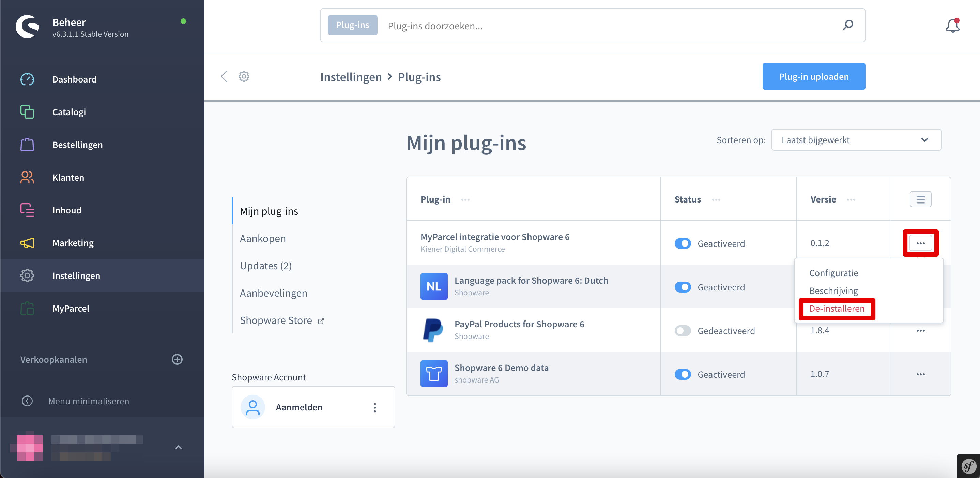Select De-installeren from the context menu

coord(837,309)
